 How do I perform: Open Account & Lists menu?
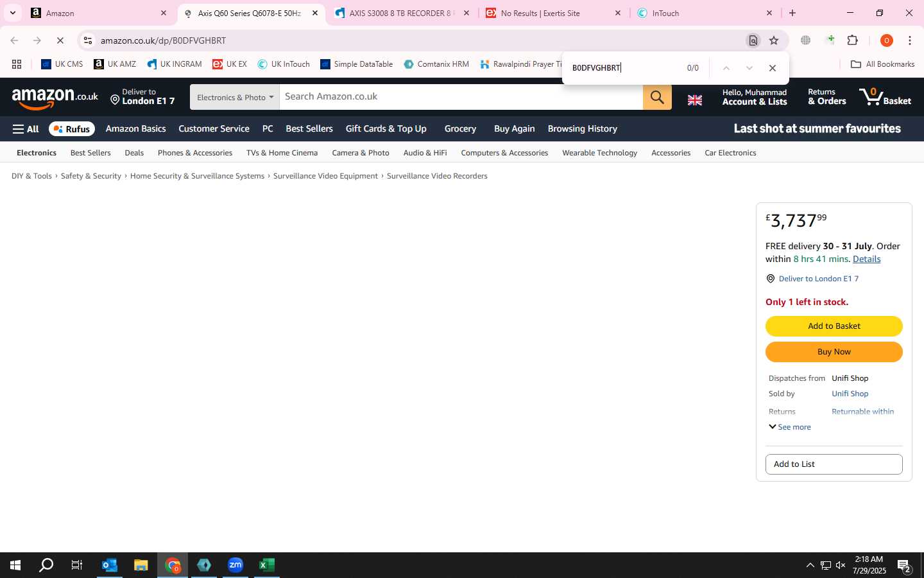point(755,97)
